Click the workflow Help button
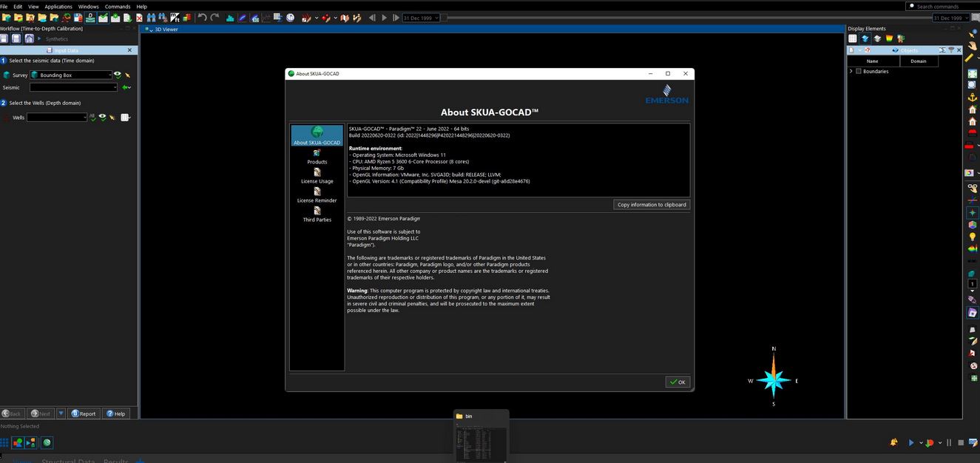Screen dimensions: 980x463 click(x=115, y=413)
